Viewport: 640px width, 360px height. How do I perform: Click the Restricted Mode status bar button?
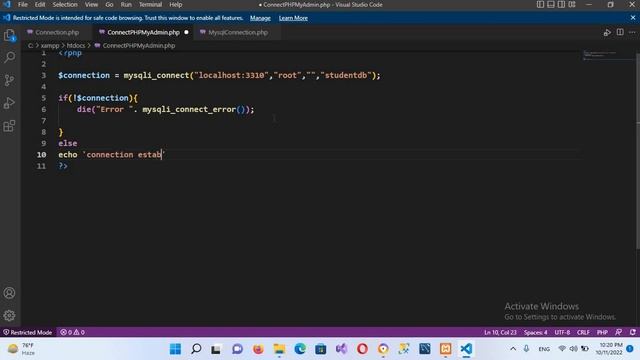point(28,332)
